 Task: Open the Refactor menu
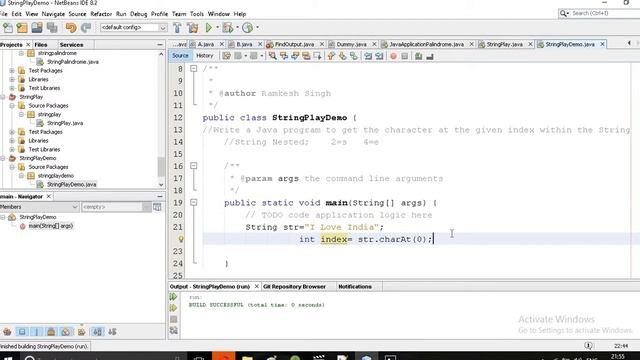[x=101, y=14]
